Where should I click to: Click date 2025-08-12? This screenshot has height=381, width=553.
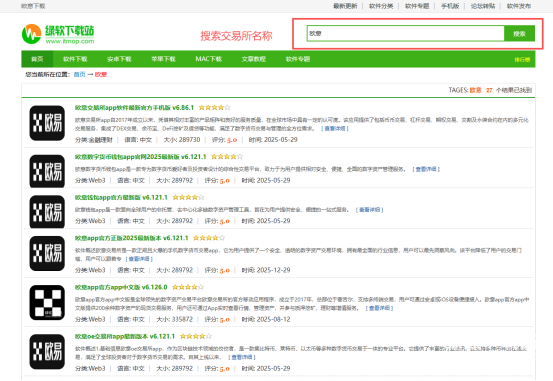coord(273,319)
